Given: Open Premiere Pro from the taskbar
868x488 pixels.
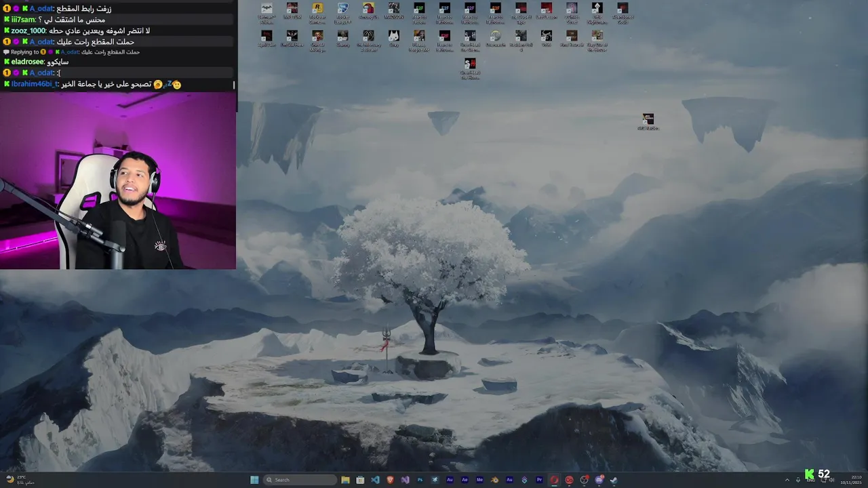Looking at the screenshot, I should 539,480.
